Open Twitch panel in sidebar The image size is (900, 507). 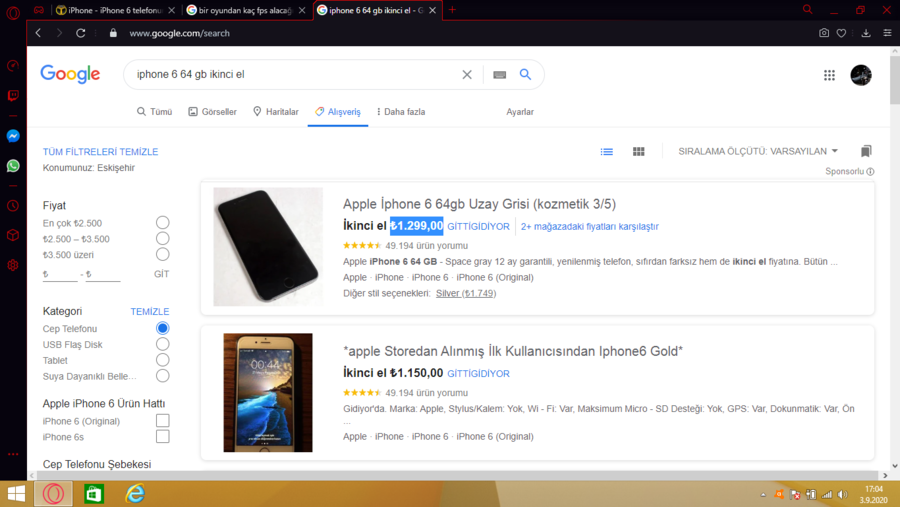(x=13, y=95)
